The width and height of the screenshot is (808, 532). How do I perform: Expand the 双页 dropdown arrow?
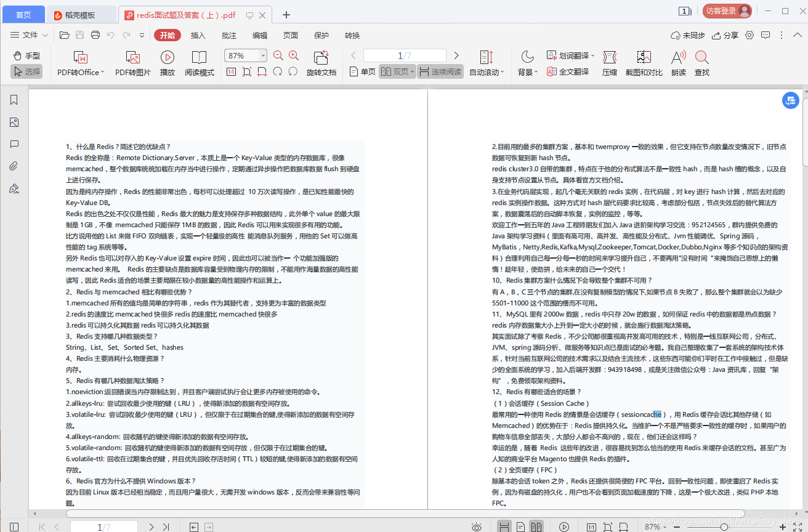coord(413,71)
